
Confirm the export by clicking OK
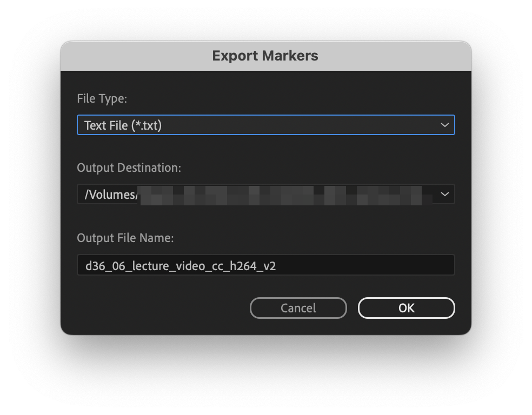[x=406, y=308]
